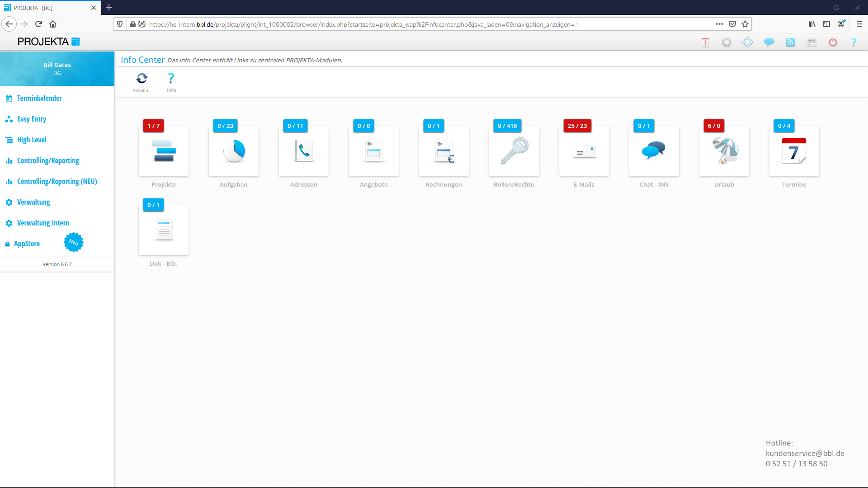Open the AppStore sidebar link
Image resolution: width=868 pixels, height=488 pixels.
coord(27,244)
